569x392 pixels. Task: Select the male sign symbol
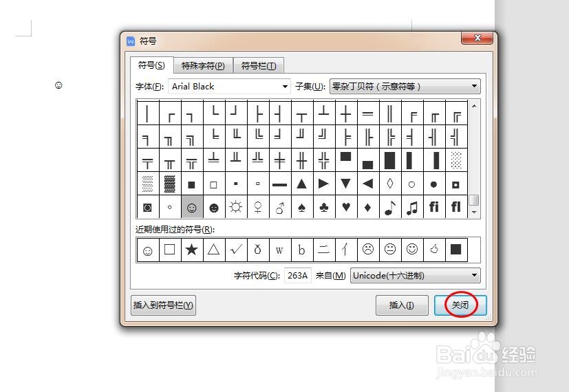280,208
